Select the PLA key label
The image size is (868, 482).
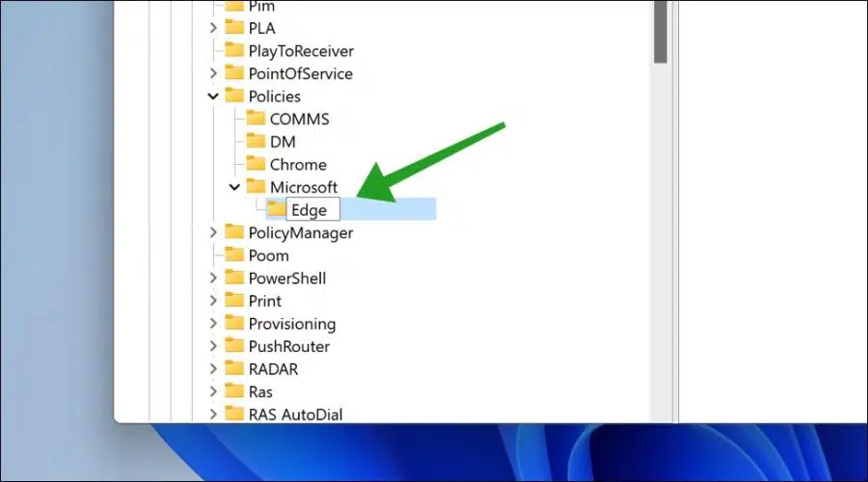tap(261, 28)
